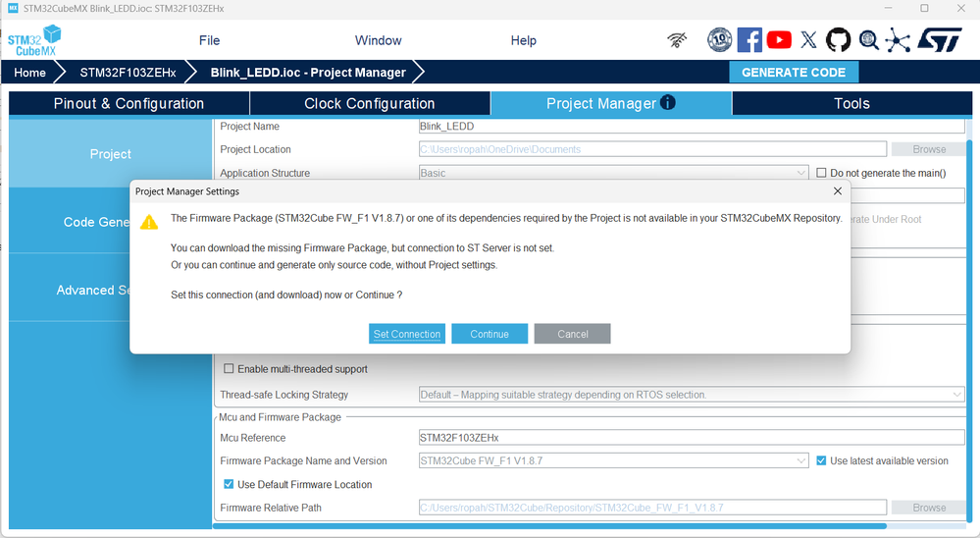Go to STM32F103ZEHx breadcrumb
Screen dimensions: 980x538
(x=128, y=73)
